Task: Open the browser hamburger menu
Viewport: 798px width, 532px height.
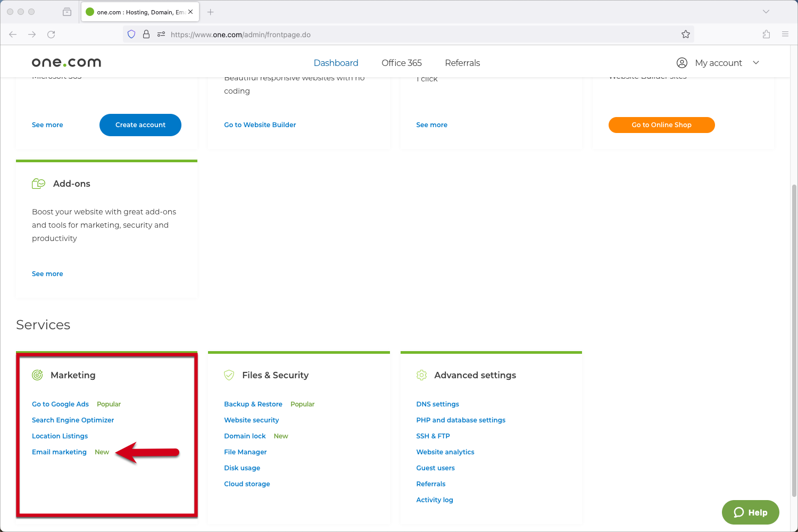Action: tap(785, 34)
